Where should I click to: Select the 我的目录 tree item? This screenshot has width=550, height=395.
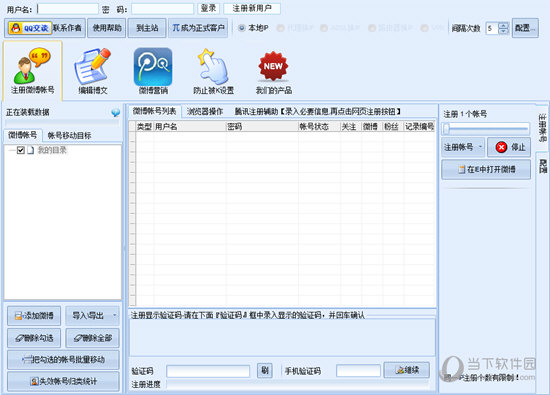coord(52,150)
